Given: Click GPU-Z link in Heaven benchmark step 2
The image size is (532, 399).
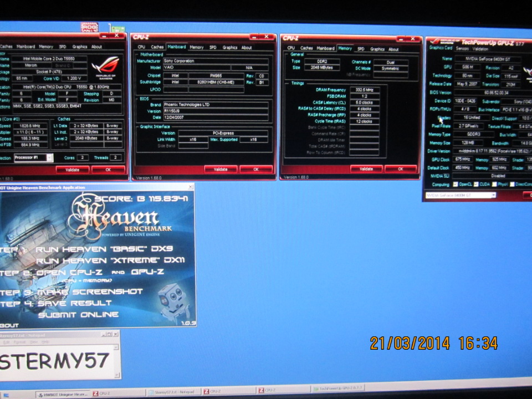Looking at the screenshot, I should coord(147,272).
